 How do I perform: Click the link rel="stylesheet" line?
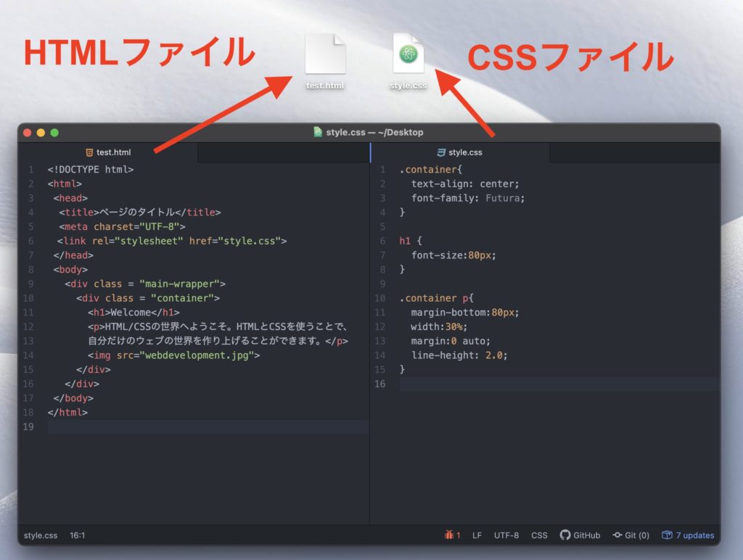(172, 241)
